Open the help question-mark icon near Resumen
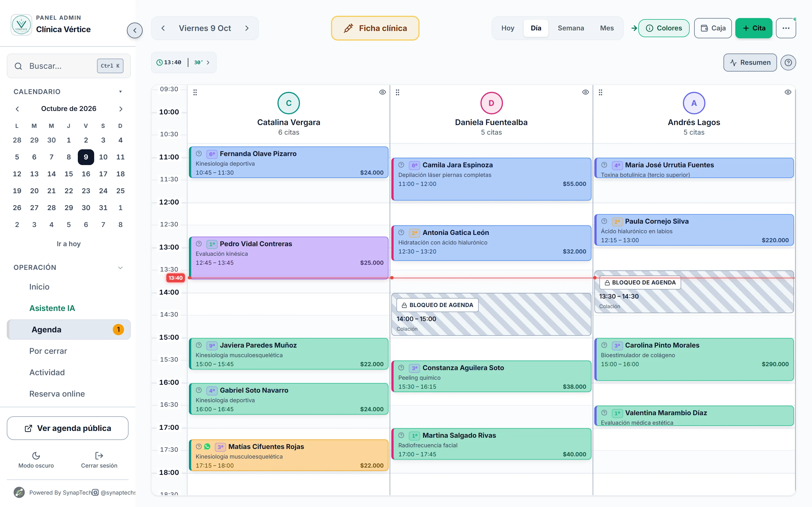Image resolution: width=812 pixels, height=507 pixels. click(788, 62)
